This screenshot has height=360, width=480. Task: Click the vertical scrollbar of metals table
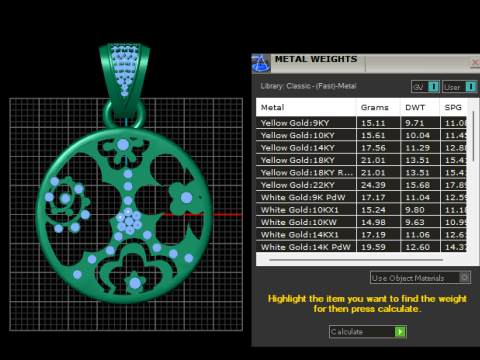click(473, 137)
